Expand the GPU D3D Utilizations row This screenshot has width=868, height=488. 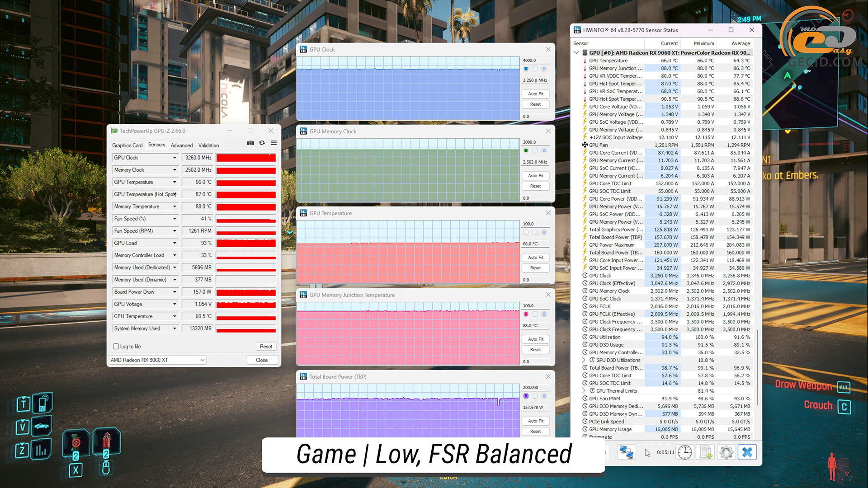(x=584, y=360)
